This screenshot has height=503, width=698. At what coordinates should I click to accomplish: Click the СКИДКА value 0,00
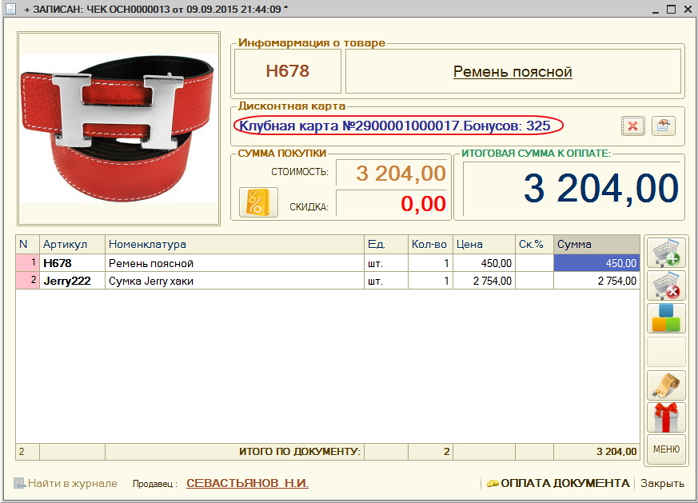[x=391, y=203]
